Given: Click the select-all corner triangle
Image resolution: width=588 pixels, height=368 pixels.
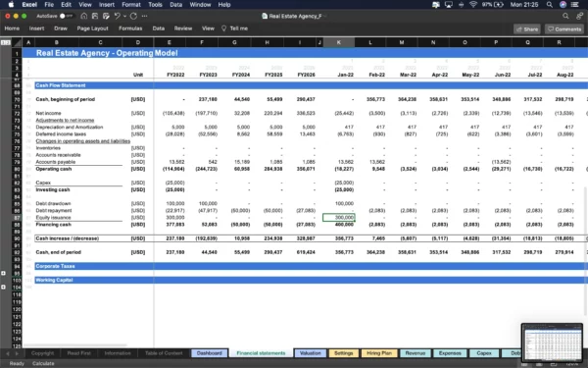Looking at the screenshot, I should [x=17, y=43].
